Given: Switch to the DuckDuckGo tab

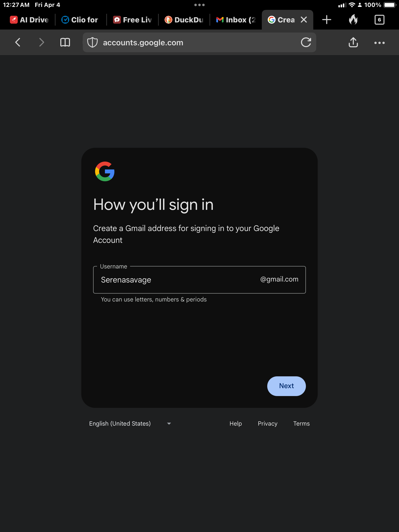Looking at the screenshot, I should (x=184, y=20).
